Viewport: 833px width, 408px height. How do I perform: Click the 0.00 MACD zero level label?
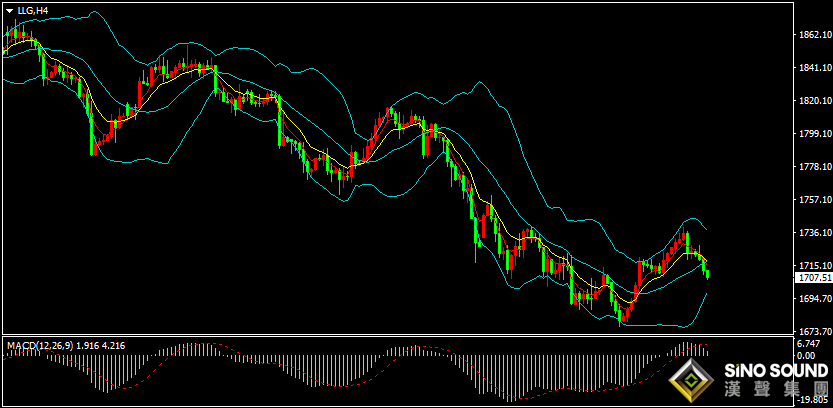pos(805,355)
